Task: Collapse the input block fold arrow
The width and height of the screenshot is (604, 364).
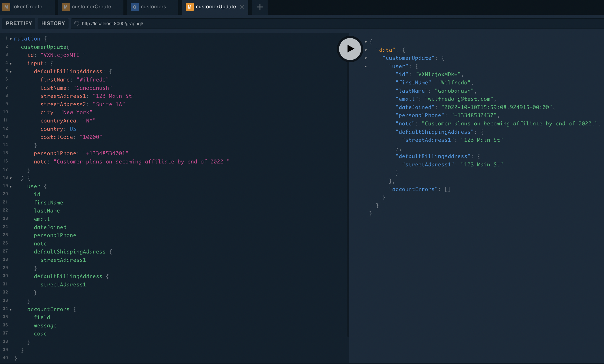Action: tap(11, 63)
